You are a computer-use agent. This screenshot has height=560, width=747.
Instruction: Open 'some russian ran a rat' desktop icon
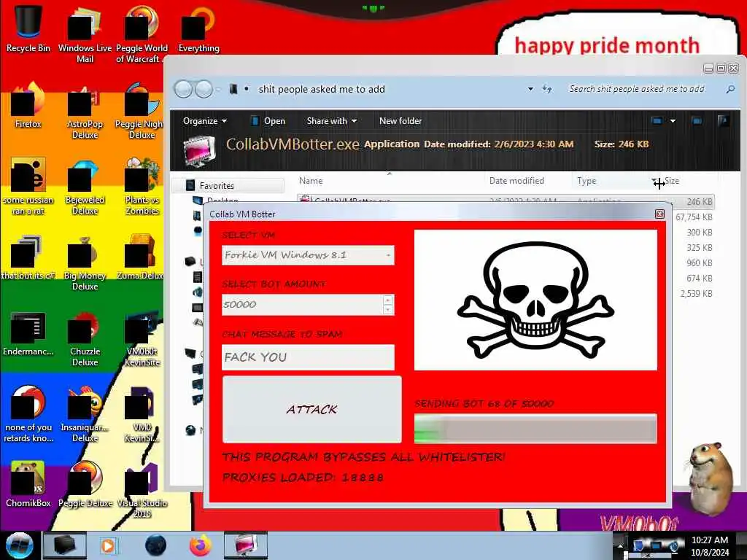click(28, 187)
